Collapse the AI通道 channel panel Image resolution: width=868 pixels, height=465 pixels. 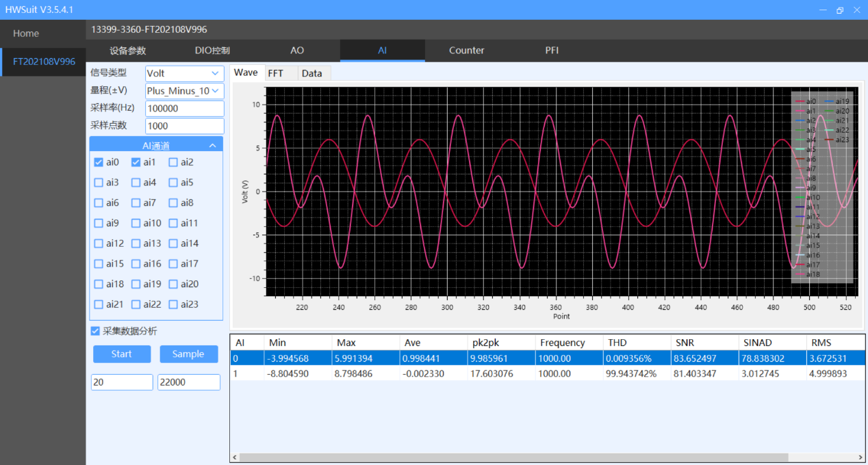(212, 145)
